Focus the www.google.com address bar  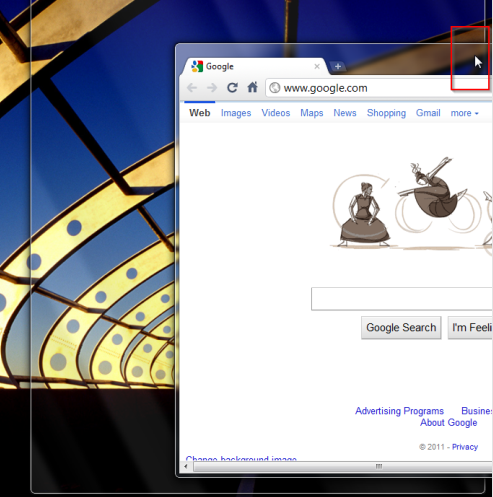click(x=379, y=88)
